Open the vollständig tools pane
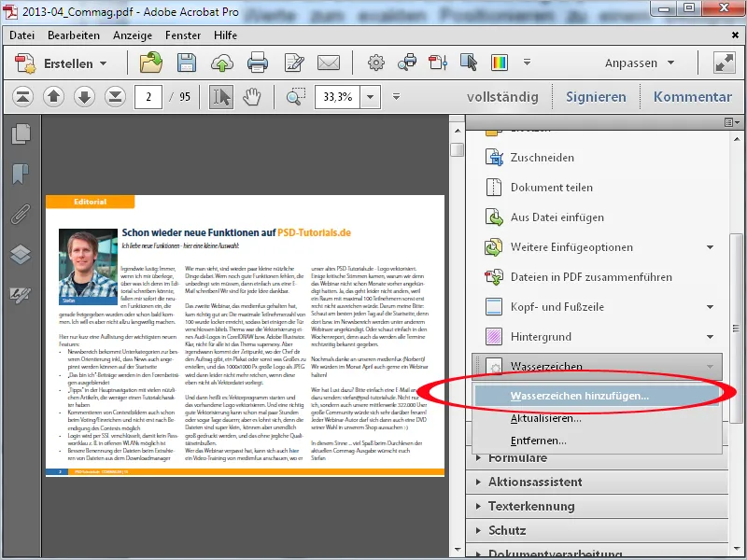 pyautogui.click(x=502, y=97)
